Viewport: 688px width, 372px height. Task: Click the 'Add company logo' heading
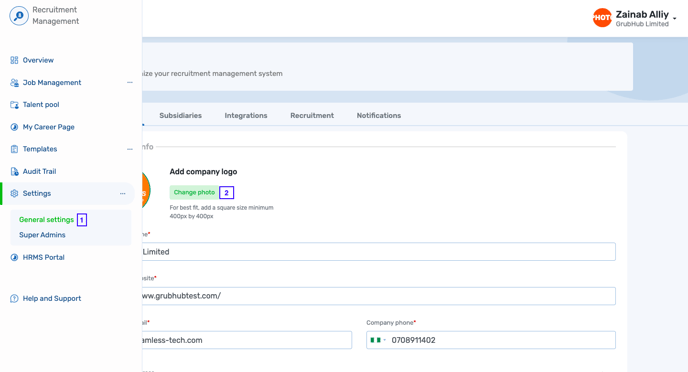pyautogui.click(x=203, y=172)
